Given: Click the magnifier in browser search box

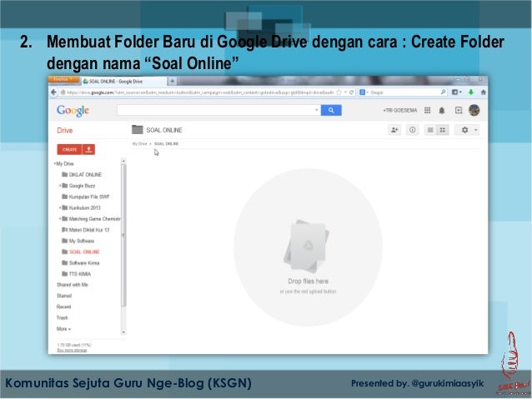Looking at the screenshot, I should pos(443,92).
